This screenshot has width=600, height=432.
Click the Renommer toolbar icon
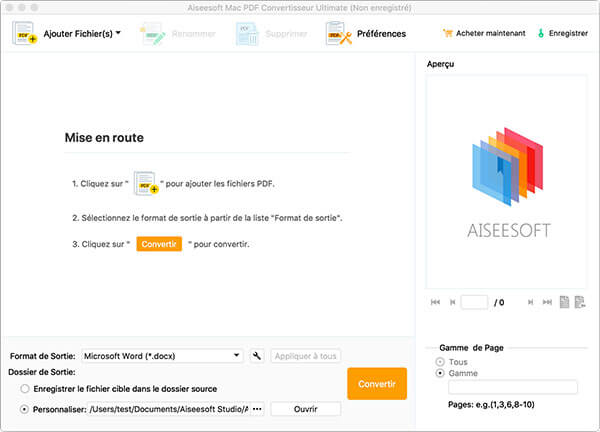[x=153, y=34]
